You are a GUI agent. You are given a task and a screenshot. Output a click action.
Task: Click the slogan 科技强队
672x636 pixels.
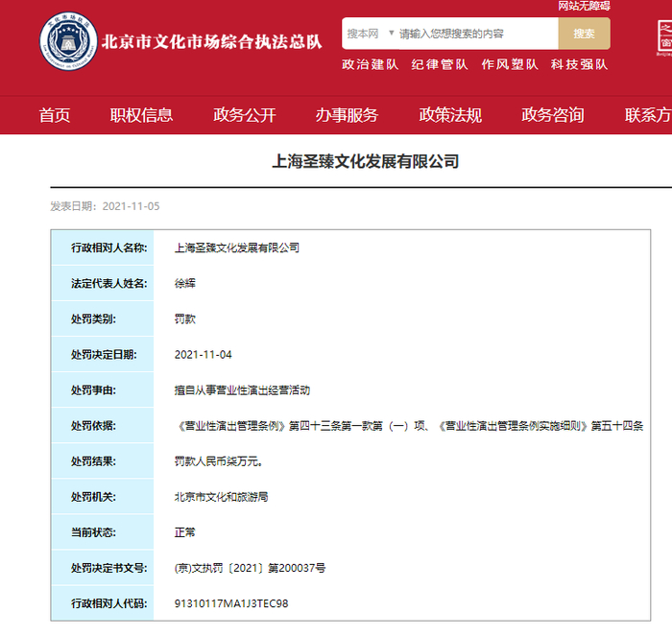click(580, 64)
